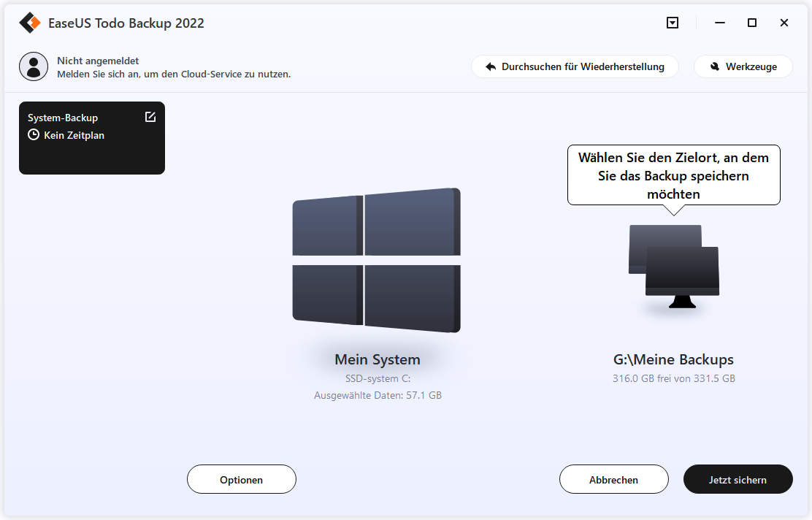Screen dimensions: 812x520
Task: Edit the System-Backup task name icon
Action: (x=150, y=117)
